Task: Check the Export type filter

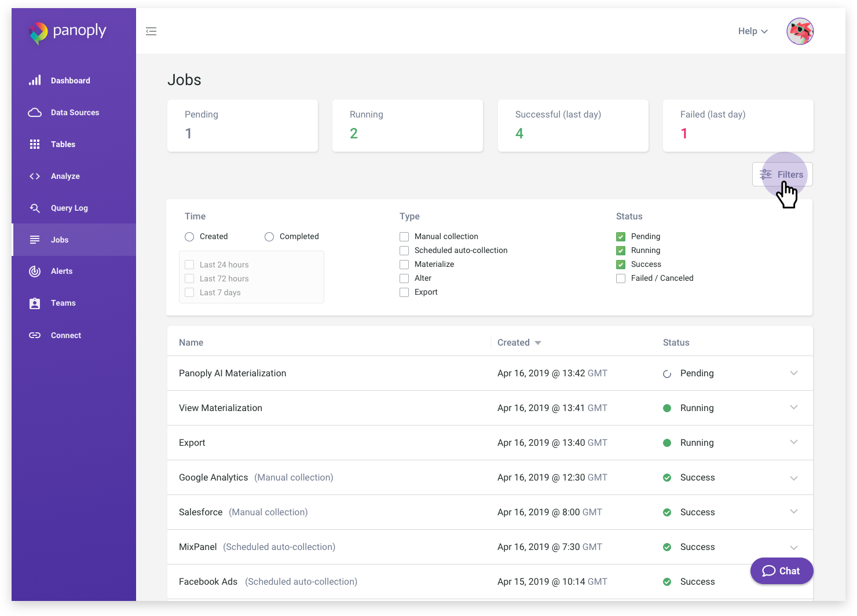Action: [x=404, y=292]
